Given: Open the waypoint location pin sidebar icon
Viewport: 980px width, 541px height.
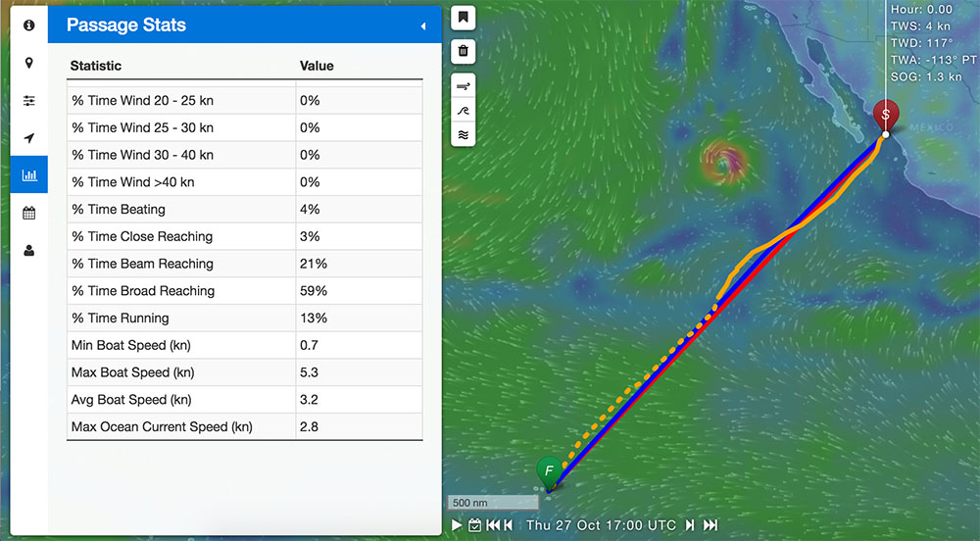Looking at the screenshot, I should pos(28,63).
